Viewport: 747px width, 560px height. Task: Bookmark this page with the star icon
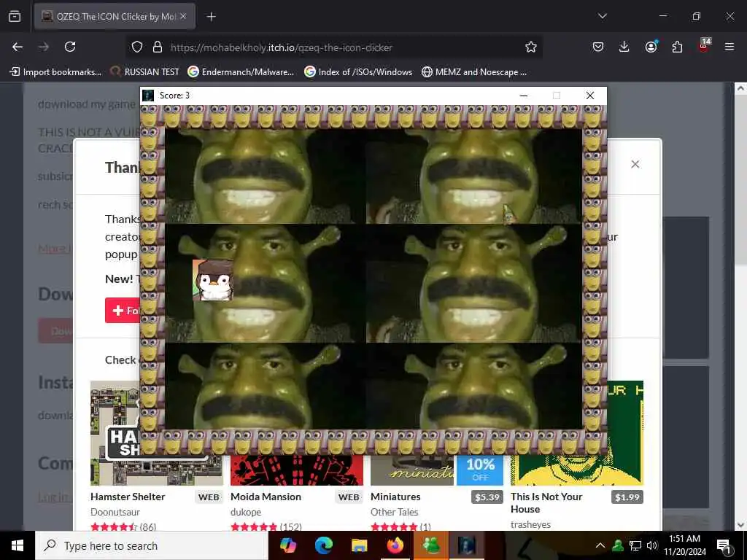click(531, 47)
